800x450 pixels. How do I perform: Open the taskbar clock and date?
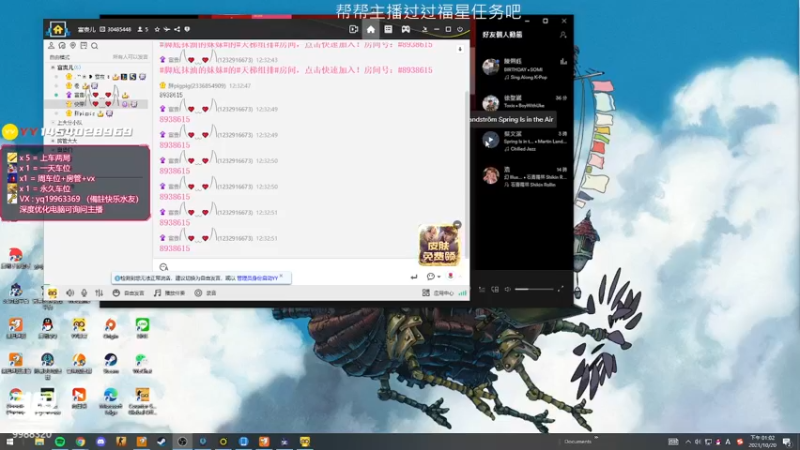tap(762, 442)
